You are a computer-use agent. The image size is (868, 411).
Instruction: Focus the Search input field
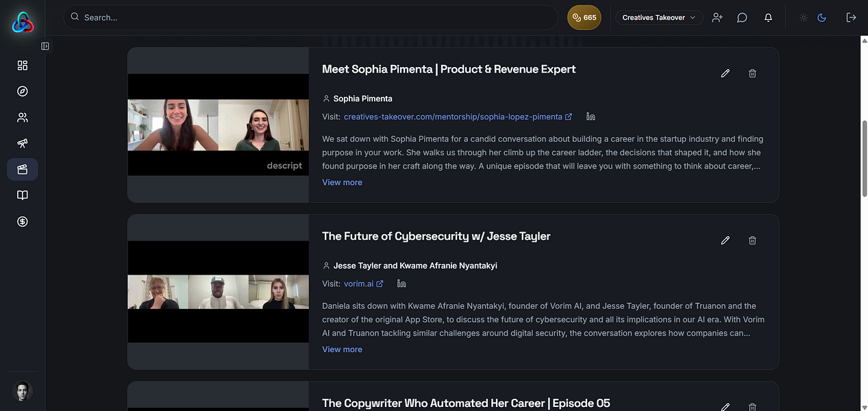pos(311,17)
